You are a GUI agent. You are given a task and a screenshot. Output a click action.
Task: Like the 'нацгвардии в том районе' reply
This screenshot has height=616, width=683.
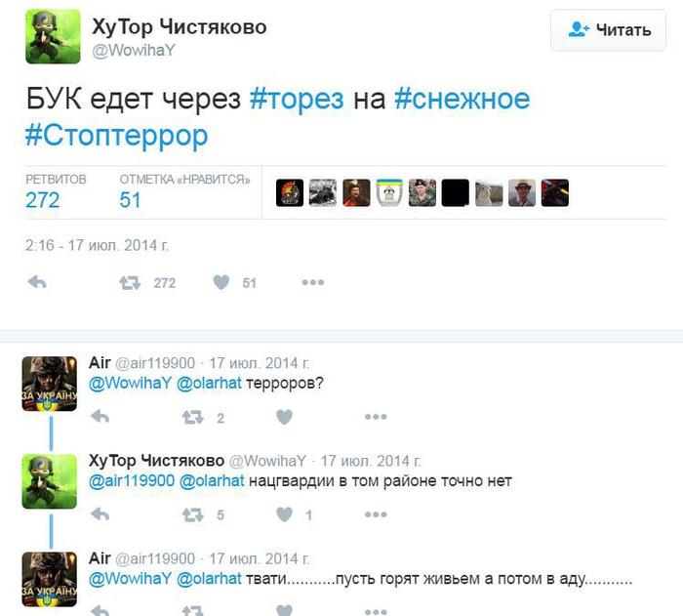[284, 514]
